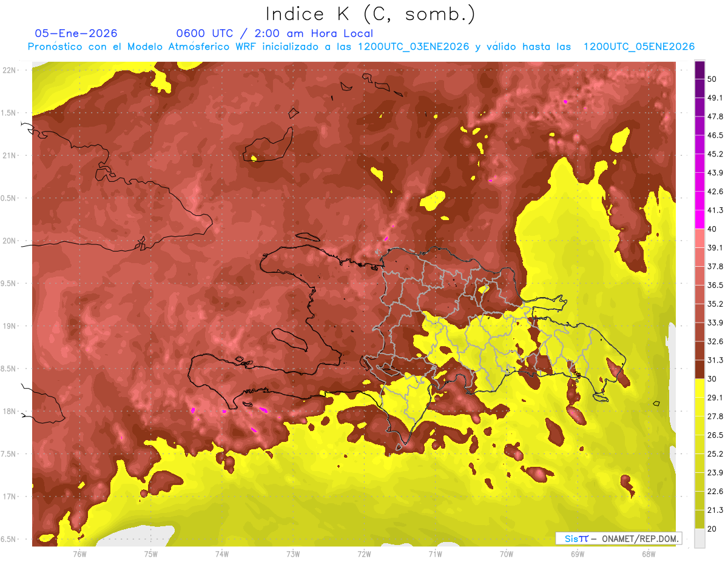Screen dimensions: 728x562
Task: Click the initialization time "1200UTC_03ENE2026"
Action: click(413, 47)
